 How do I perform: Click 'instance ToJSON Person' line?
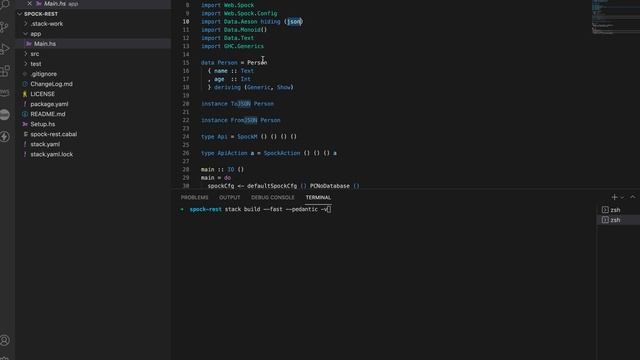(x=237, y=104)
